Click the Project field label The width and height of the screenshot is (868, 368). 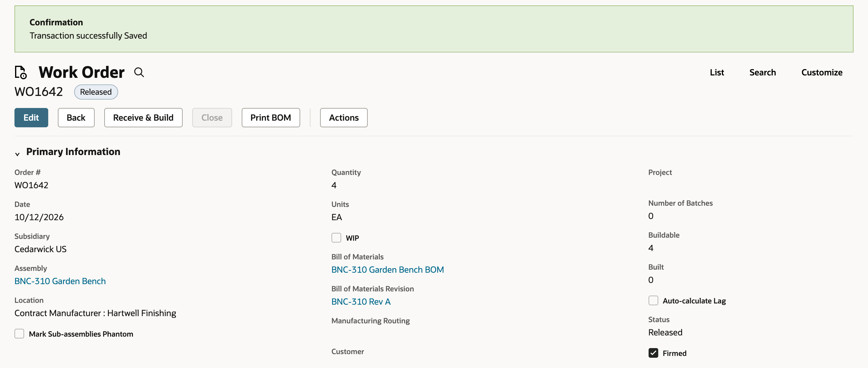pyautogui.click(x=660, y=172)
